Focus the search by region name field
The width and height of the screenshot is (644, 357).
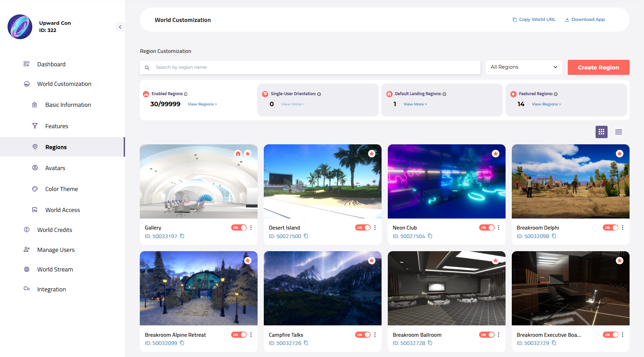point(310,67)
